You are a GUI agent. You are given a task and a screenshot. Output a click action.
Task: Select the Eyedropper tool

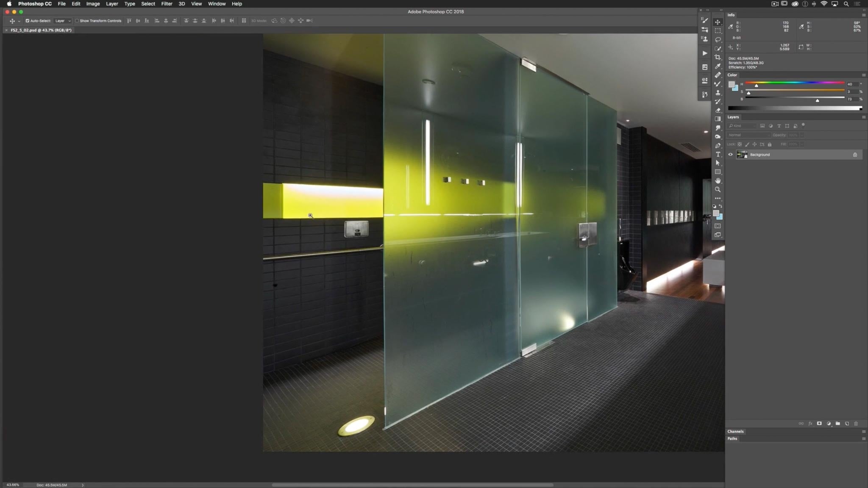(x=718, y=66)
